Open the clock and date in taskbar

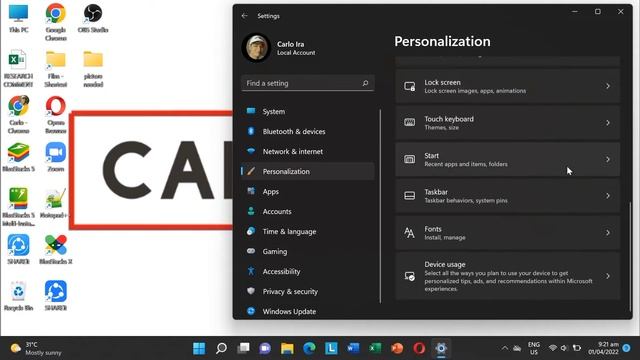pyautogui.click(x=603, y=348)
